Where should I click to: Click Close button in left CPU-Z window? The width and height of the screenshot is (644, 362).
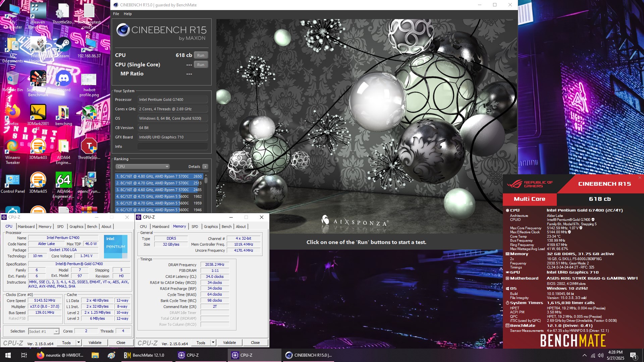point(121,343)
